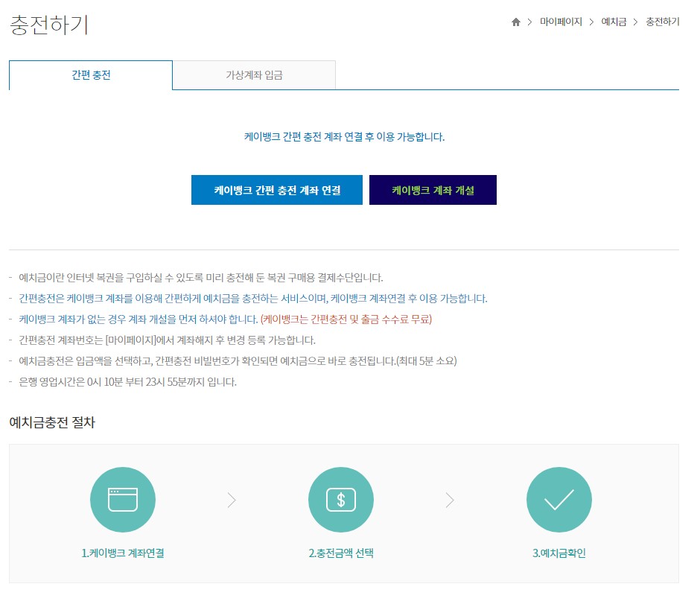Click the arrow before the 예치금확인 step
Image resolution: width=700 pixels, height=607 pixels.
(449, 500)
